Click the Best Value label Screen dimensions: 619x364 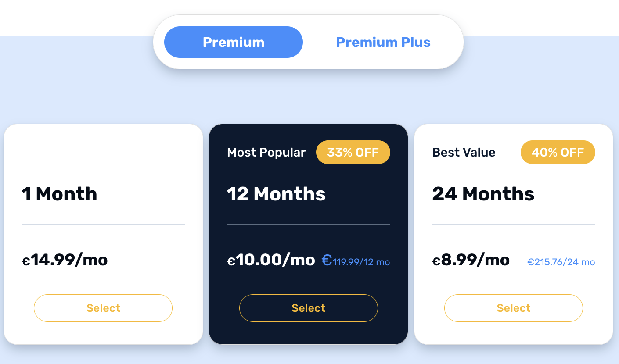coord(464,153)
